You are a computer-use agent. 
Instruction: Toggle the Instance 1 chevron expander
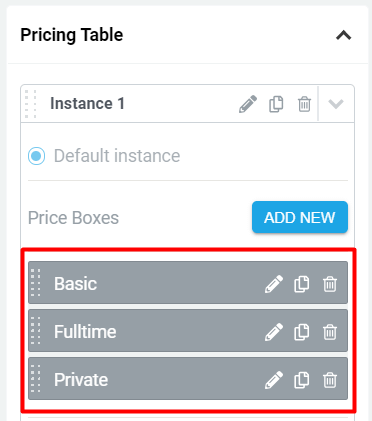click(336, 104)
